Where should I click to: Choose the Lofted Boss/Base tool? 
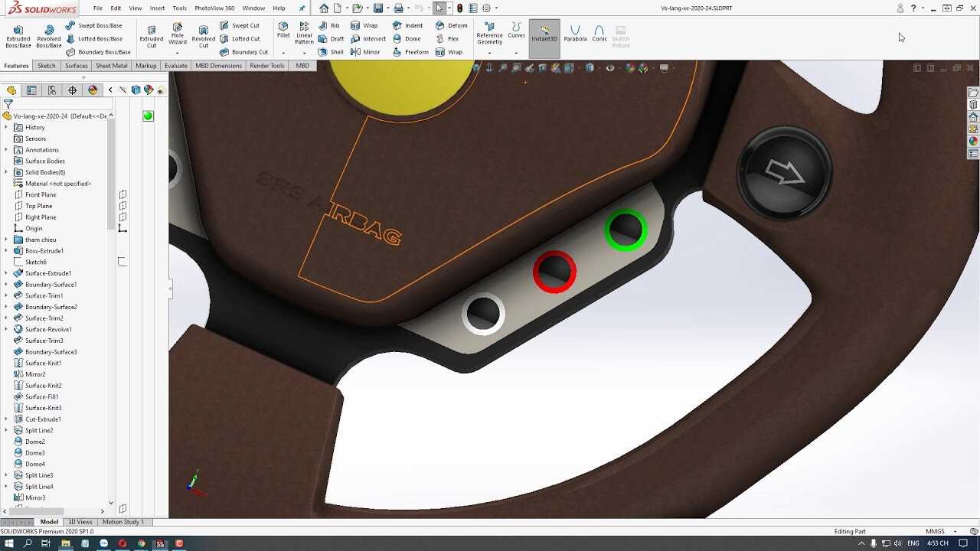click(x=93, y=38)
